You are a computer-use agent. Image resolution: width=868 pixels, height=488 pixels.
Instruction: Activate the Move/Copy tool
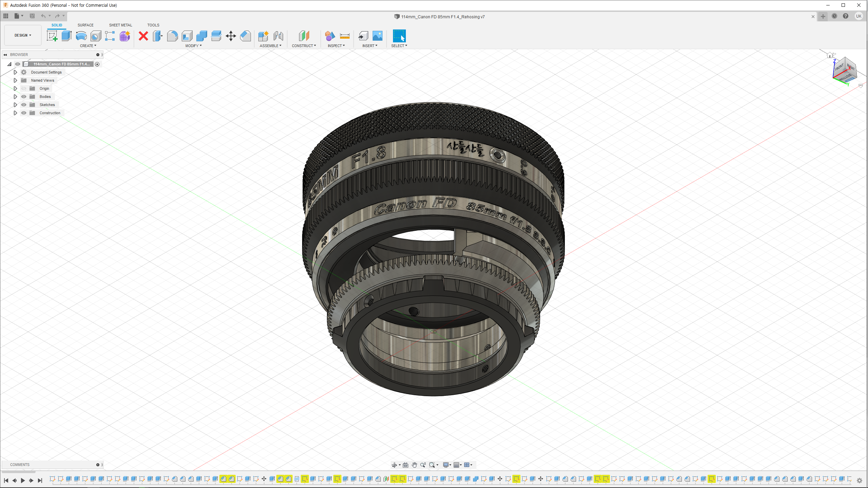[x=231, y=36]
